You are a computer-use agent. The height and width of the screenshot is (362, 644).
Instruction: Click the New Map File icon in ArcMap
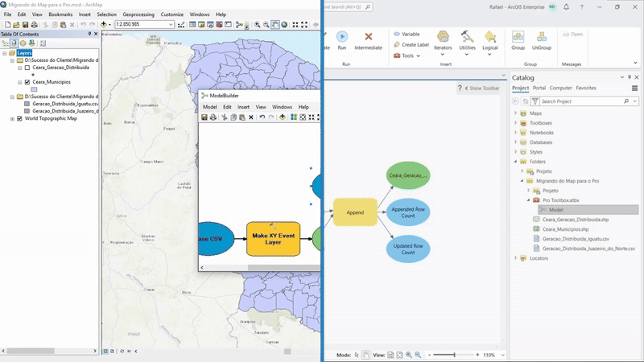[7, 25]
